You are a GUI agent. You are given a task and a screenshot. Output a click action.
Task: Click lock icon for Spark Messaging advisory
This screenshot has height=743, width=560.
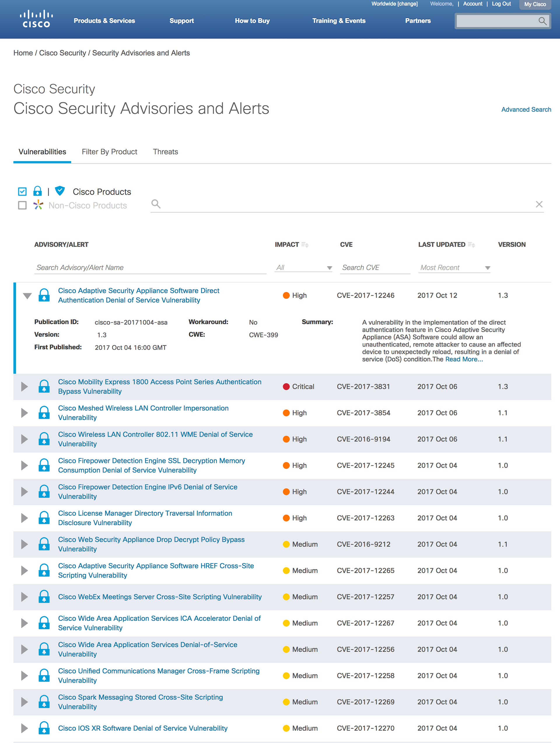(x=44, y=702)
